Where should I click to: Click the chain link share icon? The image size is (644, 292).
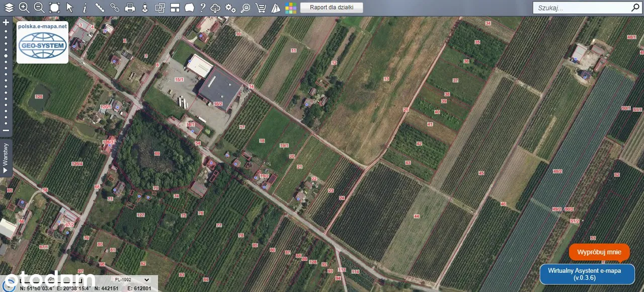115,8
